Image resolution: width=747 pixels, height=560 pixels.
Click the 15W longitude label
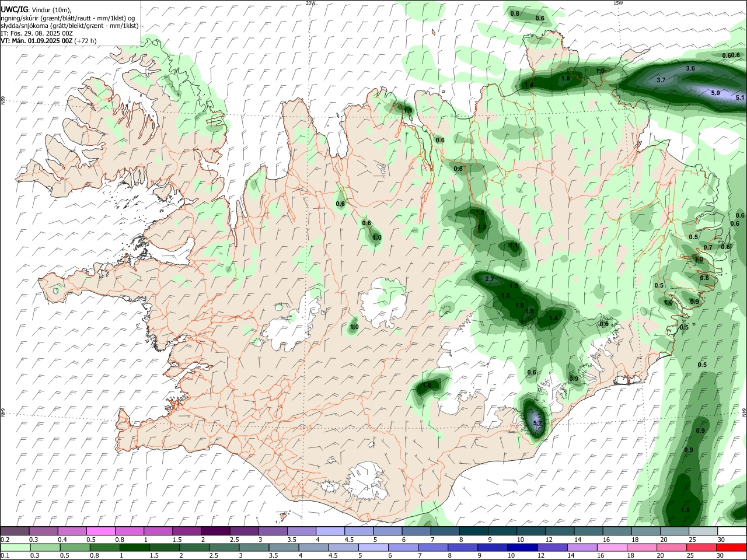(618, 3)
